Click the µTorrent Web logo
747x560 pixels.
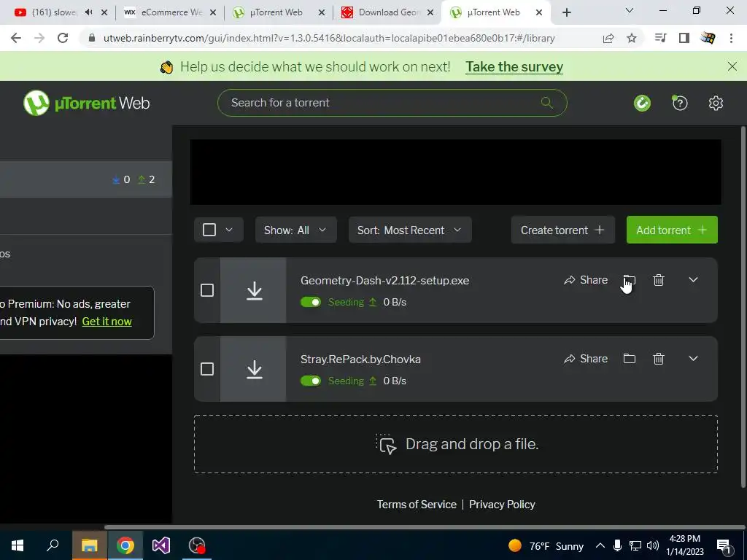pyautogui.click(x=87, y=103)
